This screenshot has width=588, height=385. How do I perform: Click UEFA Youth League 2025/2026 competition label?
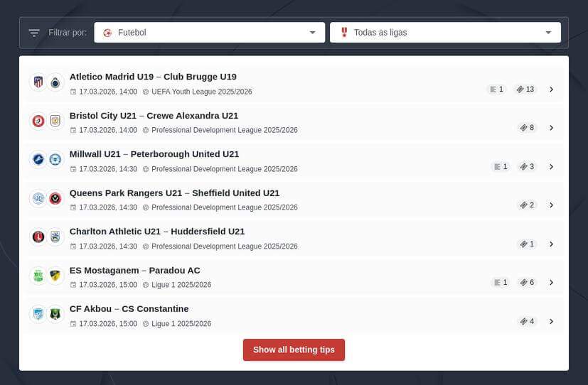(201, 92)
